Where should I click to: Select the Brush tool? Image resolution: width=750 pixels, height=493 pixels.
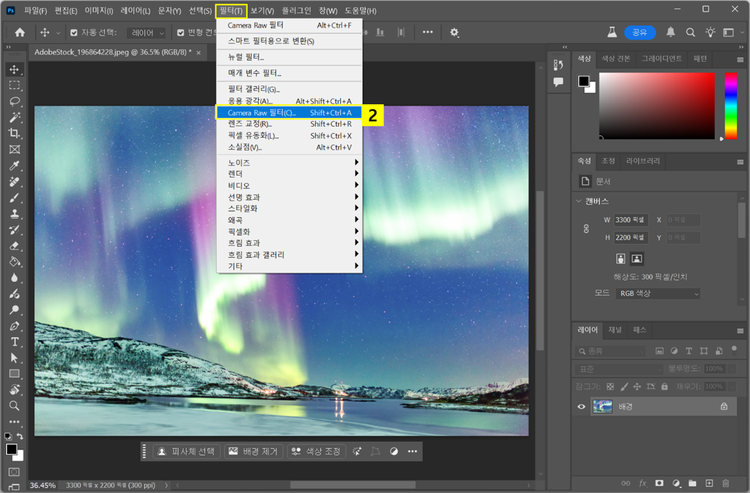pyautogui.click(x=14, y=197)
